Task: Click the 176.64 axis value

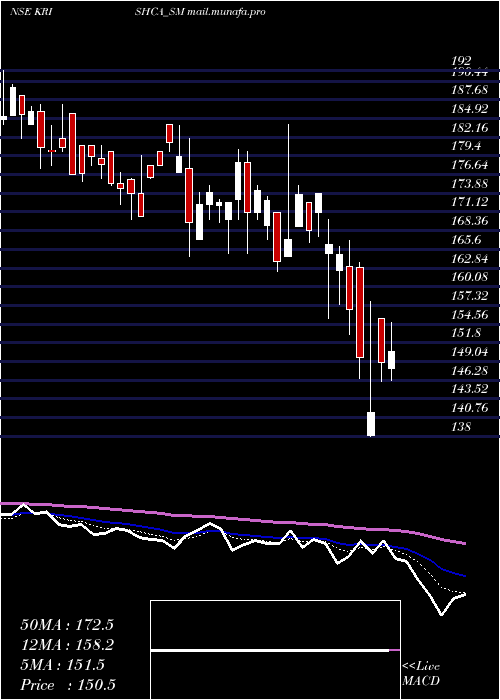Action: 470,165
